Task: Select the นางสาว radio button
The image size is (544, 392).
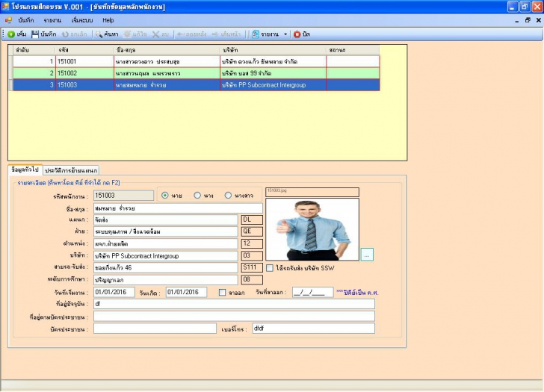Action: tap(229, 196)
